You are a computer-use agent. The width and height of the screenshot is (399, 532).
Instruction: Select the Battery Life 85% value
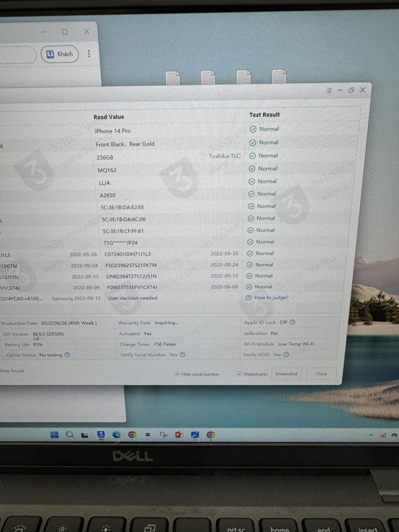pyautogui.click(x=37, y=344)
